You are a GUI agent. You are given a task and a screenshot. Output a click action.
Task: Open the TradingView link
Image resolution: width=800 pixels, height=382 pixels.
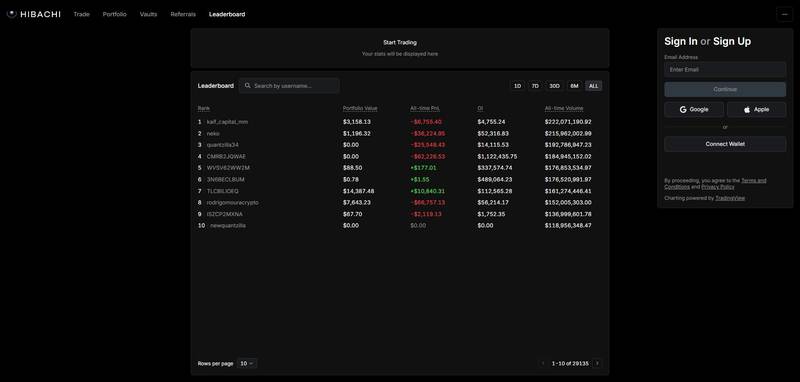[x=730, y=198]
